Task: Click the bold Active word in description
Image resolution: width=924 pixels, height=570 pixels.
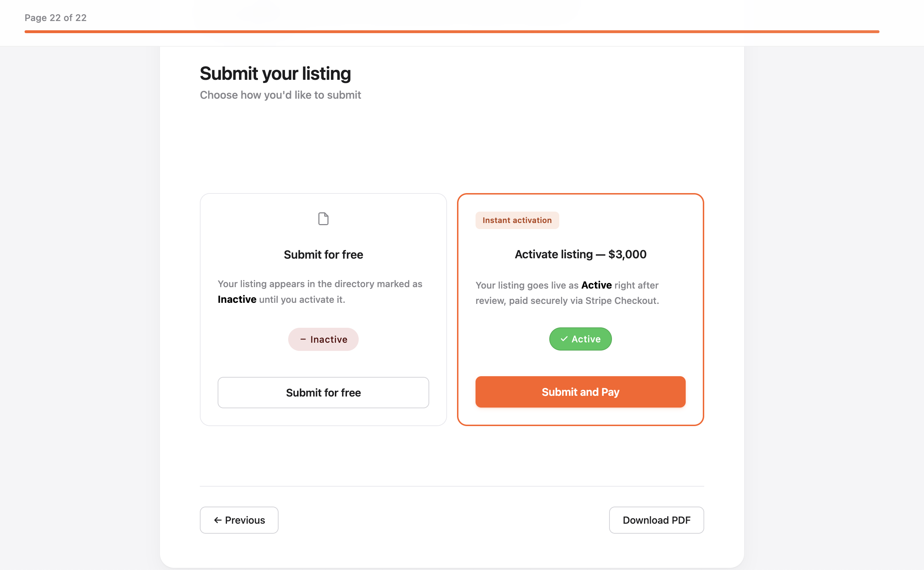Action: (x=597, y=285)
